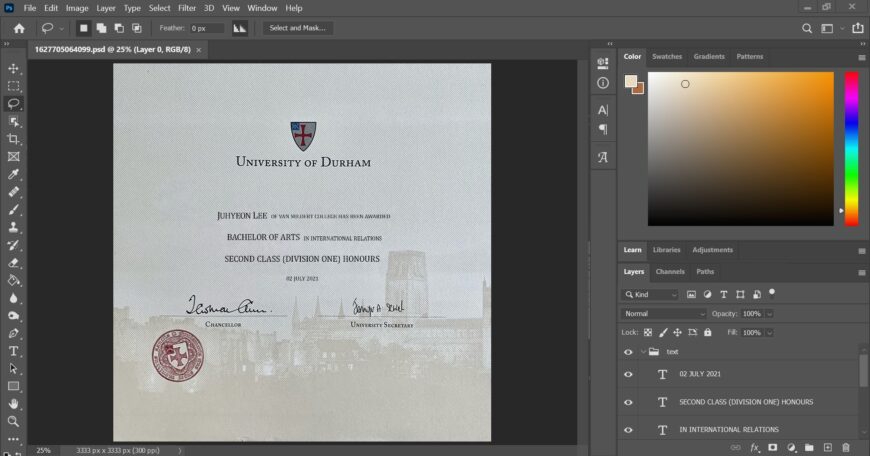Switch to the Channels tab
Screen dimensions: 870x456
tap(670, 272)
